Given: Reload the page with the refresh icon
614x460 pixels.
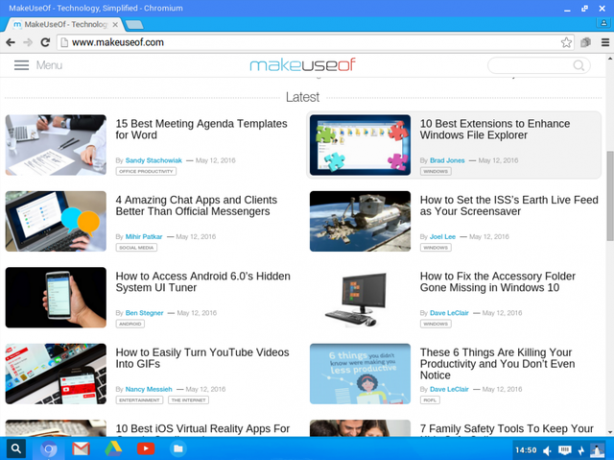Looking at the screenshot, I should click(45, 42).
